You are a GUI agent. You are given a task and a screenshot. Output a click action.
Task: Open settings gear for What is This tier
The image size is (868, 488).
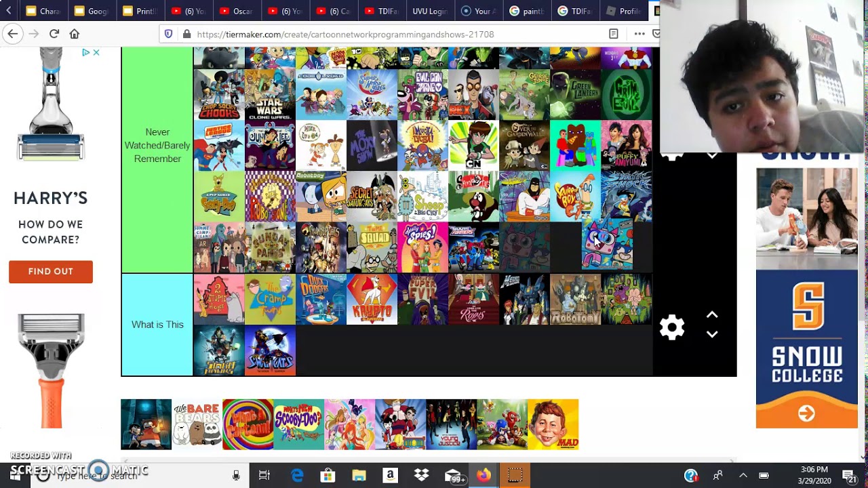[672, 327]
